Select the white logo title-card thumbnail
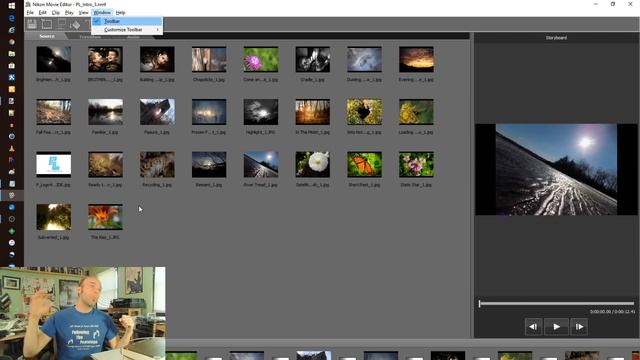This screenshot has width=640, height=360. (x=53, y=164)
